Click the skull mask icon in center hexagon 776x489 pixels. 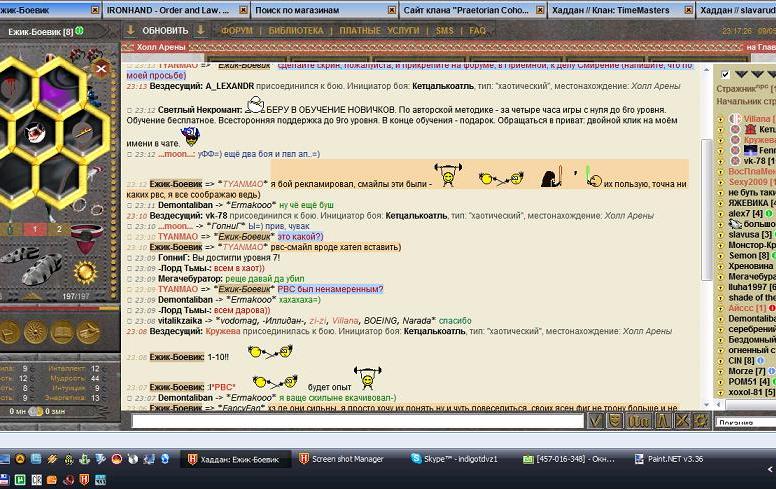36,130
